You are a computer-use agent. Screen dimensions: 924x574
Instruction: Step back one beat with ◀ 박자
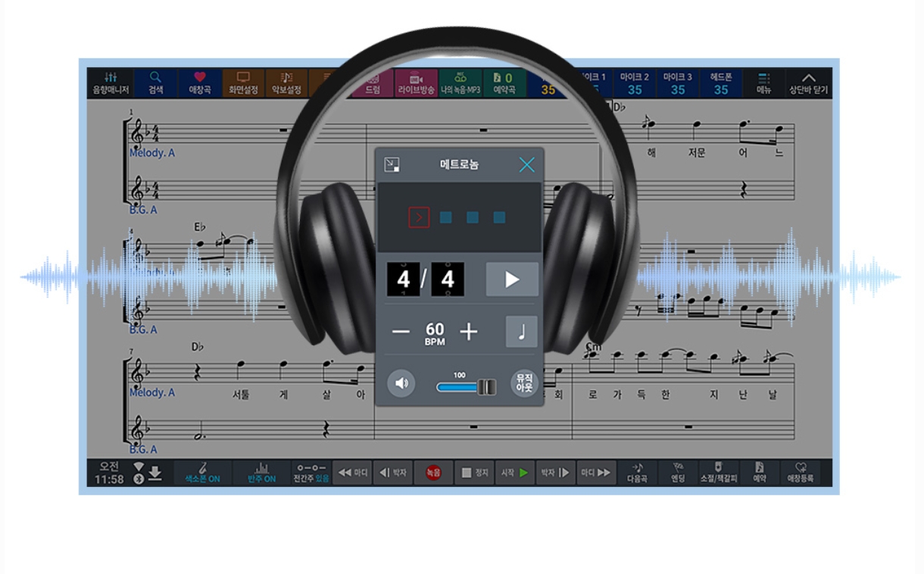(393, 473)
